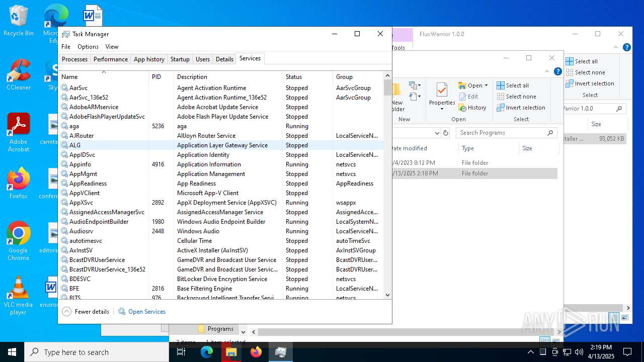Click Invert selection in FluxWarrior window ribbon
Screen dimensions: 644x362
click(590, 83)
